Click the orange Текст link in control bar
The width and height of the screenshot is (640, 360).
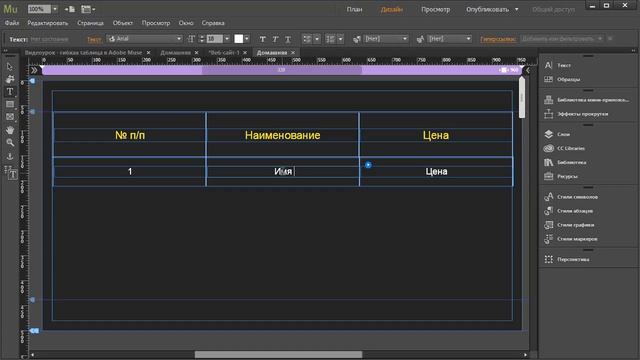click(x=94, y=39)
